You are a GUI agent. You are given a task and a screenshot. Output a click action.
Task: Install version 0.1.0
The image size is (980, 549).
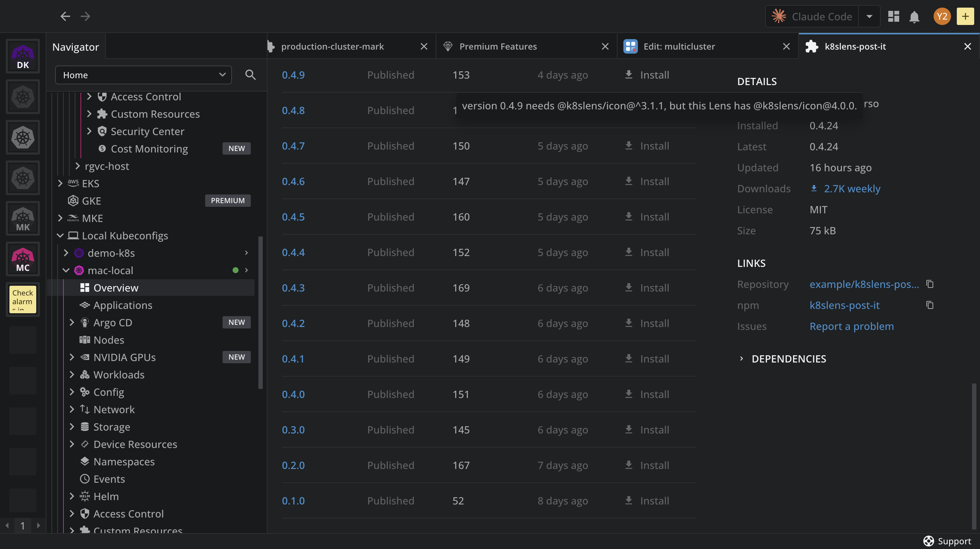(647, 501)
